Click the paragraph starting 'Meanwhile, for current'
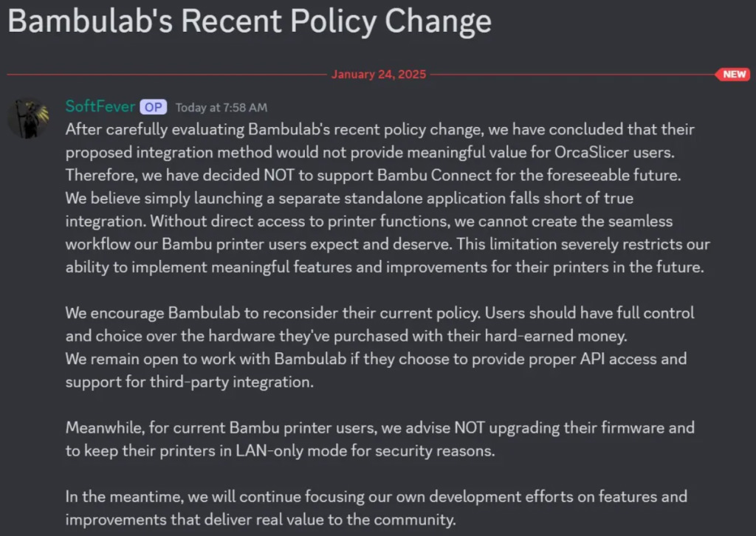 [380, 439]
